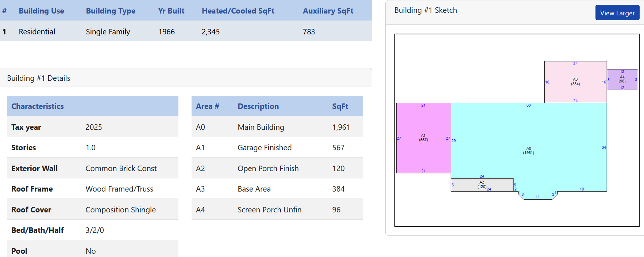Click the gray A2 porch region in sketch
The width and height of the screenshot is (644, 257).
(x=467, y=185)
